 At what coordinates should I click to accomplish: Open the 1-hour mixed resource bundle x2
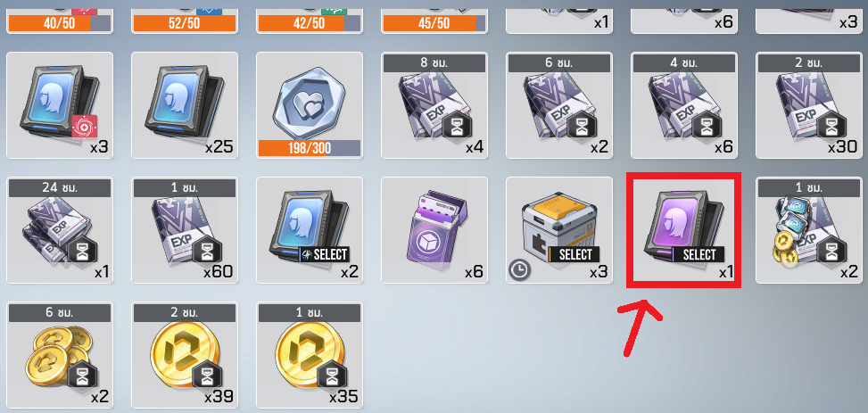coord(809,230)
